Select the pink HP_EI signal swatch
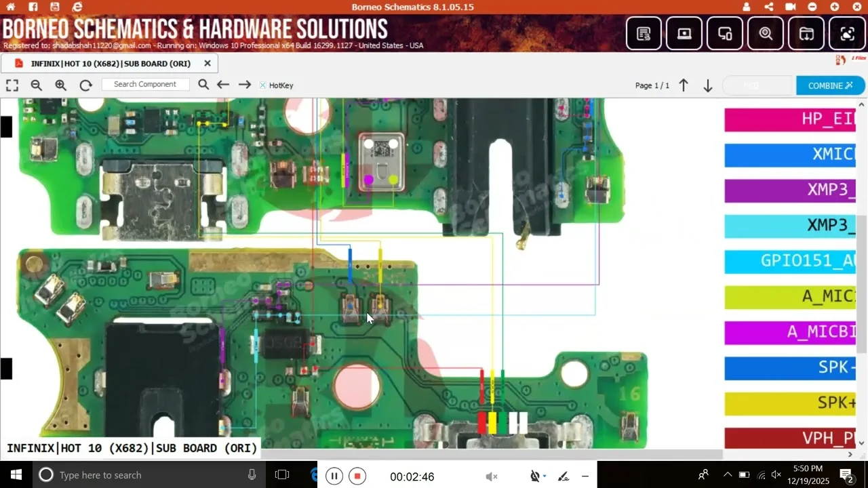The width and height of the screenshot is (868, 488). 790,119
